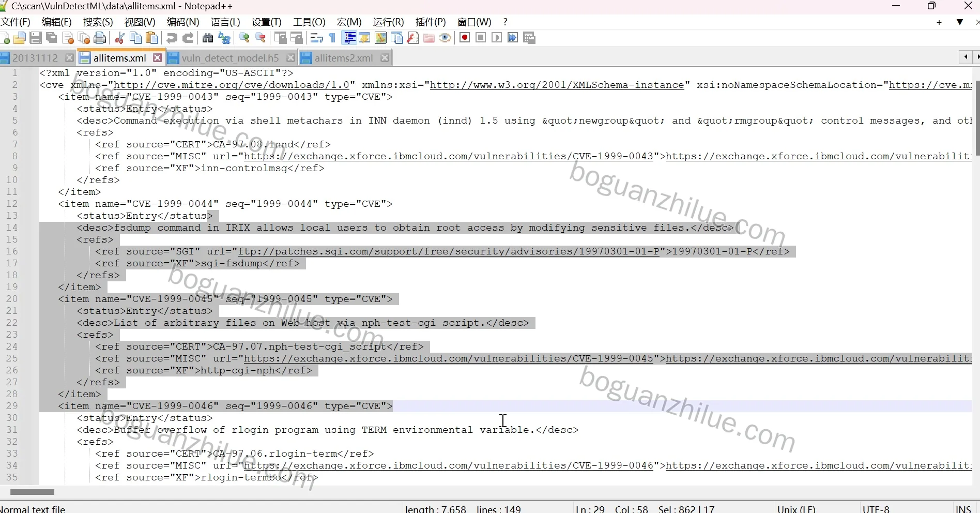Open the ftp://patches.sgi.com advisory link
The image size is (980, 513).
tap(449, 251)
